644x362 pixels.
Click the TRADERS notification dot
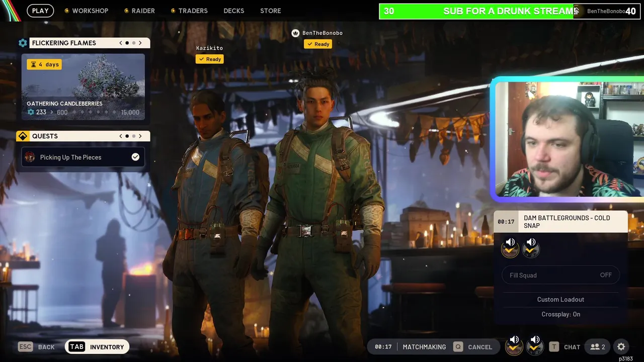click(173, 11)
